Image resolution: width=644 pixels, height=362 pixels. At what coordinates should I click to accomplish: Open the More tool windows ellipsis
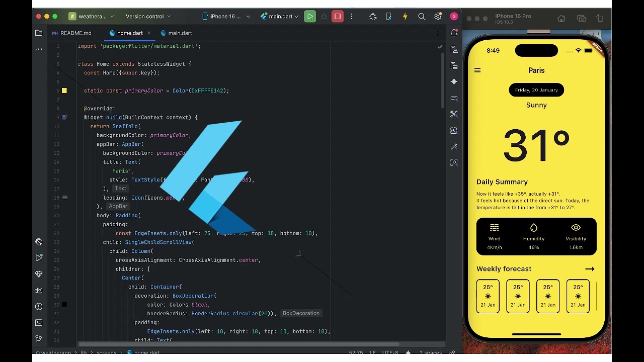[39, 49]
